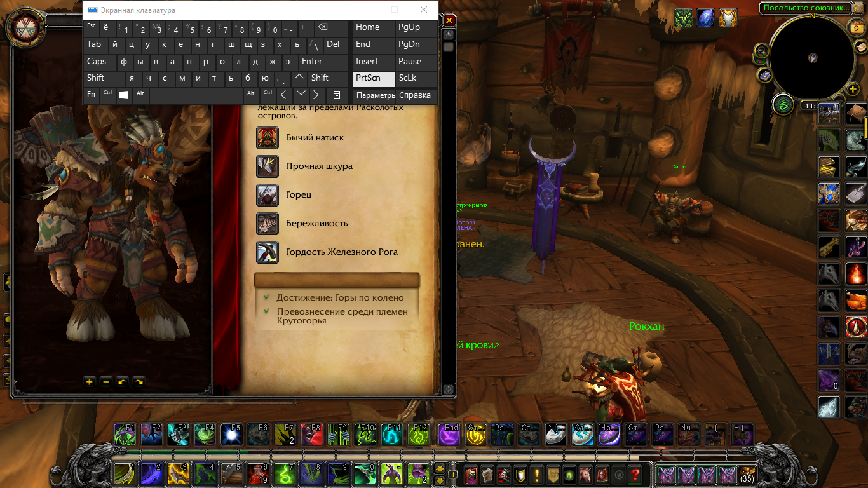Viewport: 868px width, 488px height.
Task: Select the Прочная шкура ability icon
Action: (x=268, y=166)
